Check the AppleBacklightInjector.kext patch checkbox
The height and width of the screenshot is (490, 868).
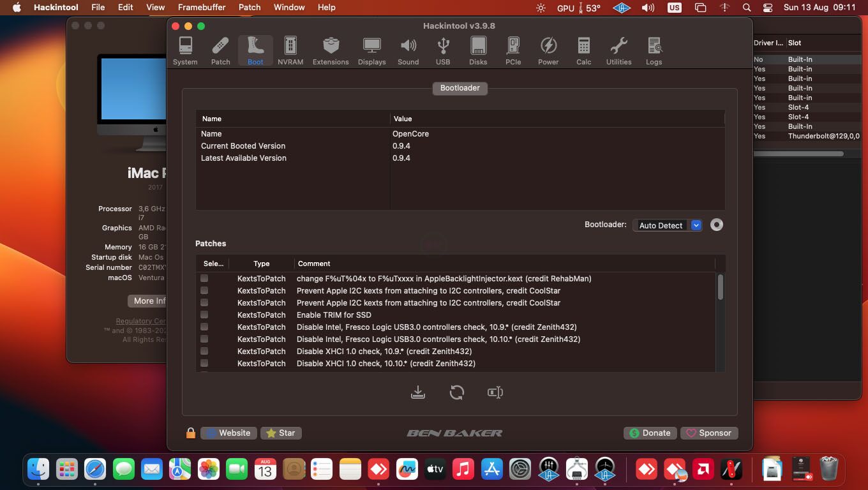pyautogui.click(x=204, y=278)
